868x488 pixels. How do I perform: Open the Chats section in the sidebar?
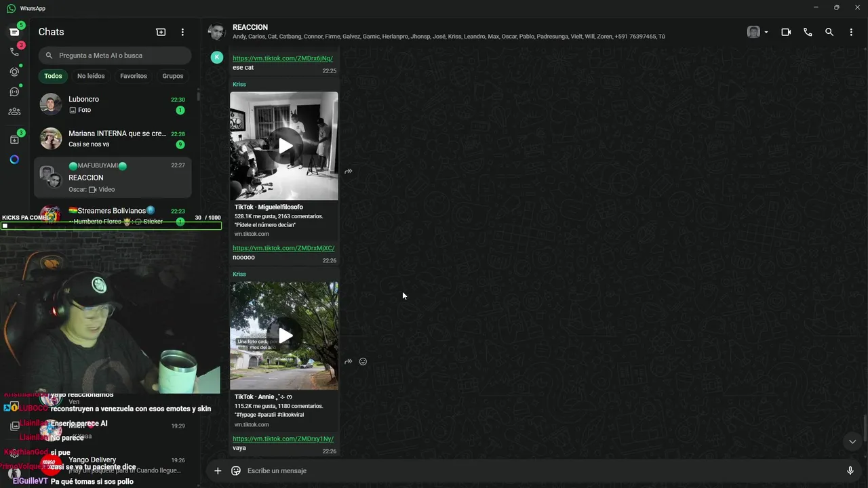pos(14,32)
